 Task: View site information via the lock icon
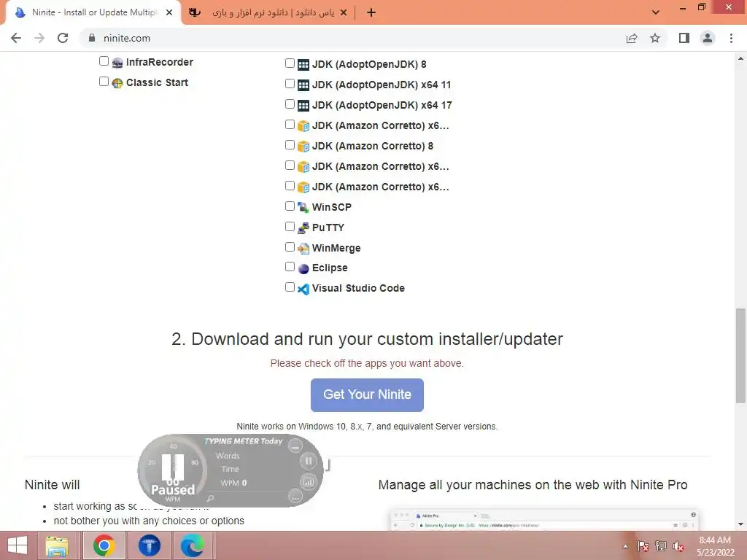pos(92,38)
